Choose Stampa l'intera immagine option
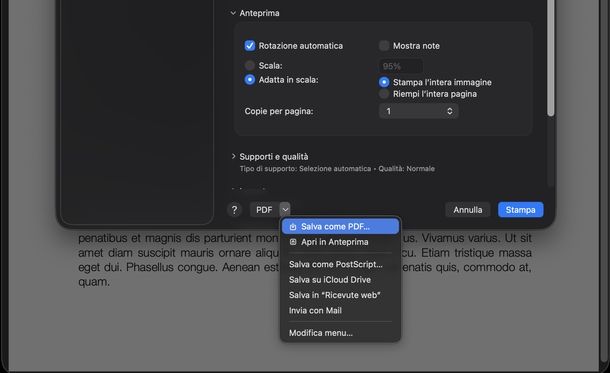This screenshot has height=373, width=610. 384,82
